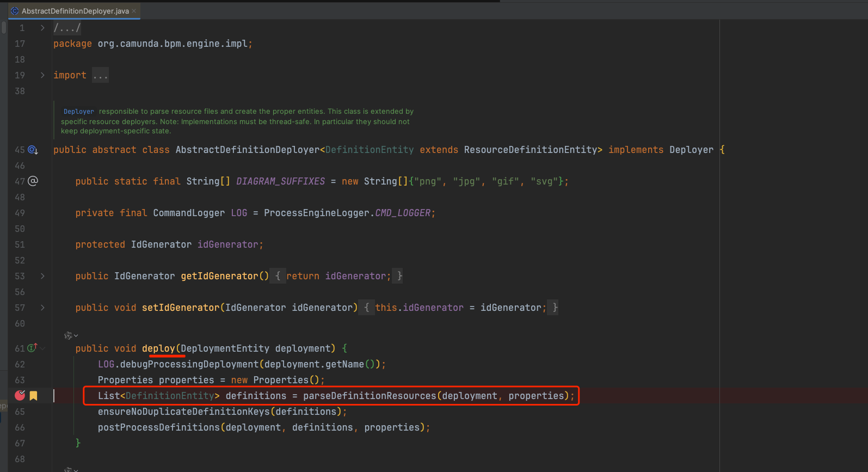Toggle the red breakpoint on the parseDefinitionResources line

20,396
